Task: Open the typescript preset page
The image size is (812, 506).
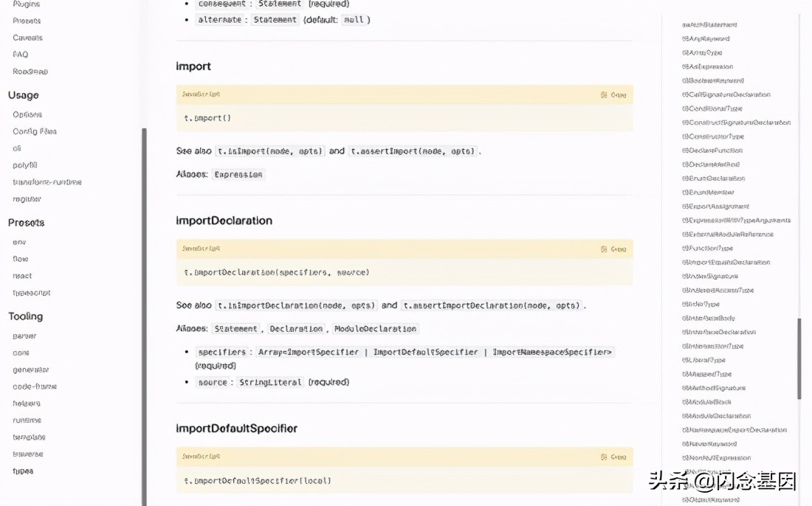Action: click(x=32, y=293)
